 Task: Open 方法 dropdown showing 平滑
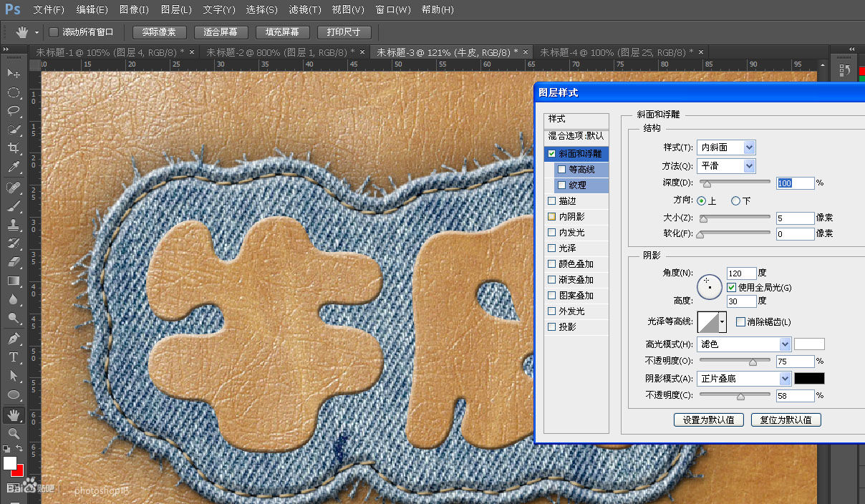pyautogui.click(x=727, y=166)
